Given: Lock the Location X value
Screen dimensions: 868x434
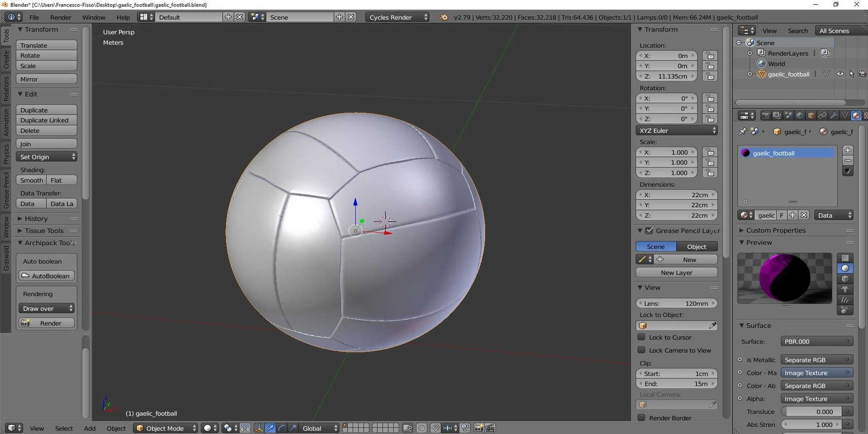Looking at the screenshot, I should (710, 56).
